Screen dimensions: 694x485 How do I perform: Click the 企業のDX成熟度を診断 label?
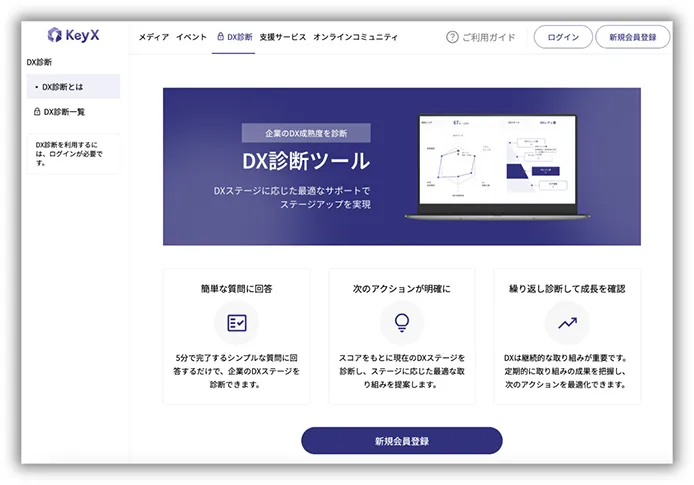point(306,133)
